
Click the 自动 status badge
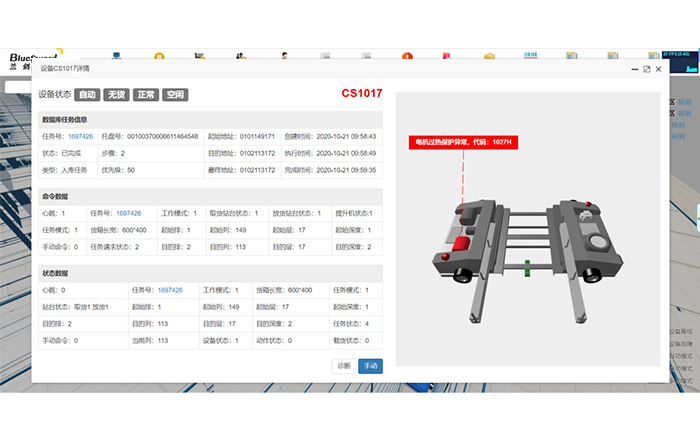88,94
